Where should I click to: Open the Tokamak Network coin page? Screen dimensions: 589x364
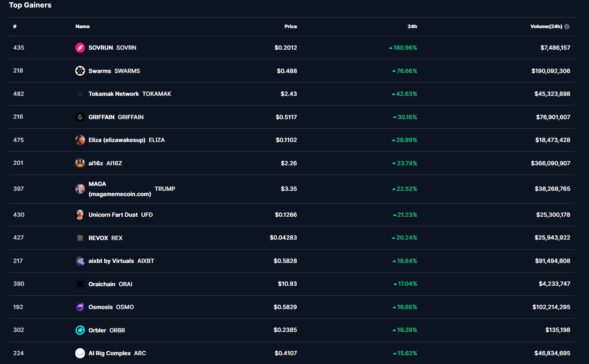click(x=114, y=94)
